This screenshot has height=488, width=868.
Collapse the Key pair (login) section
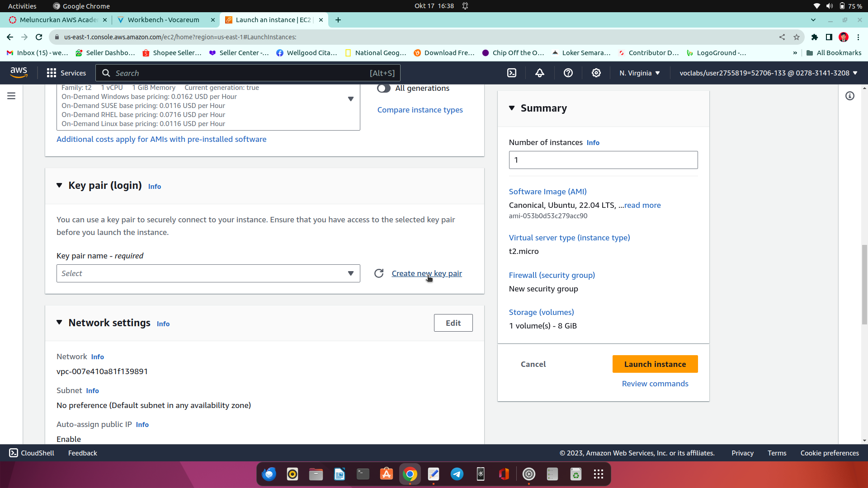coord(59,185)
